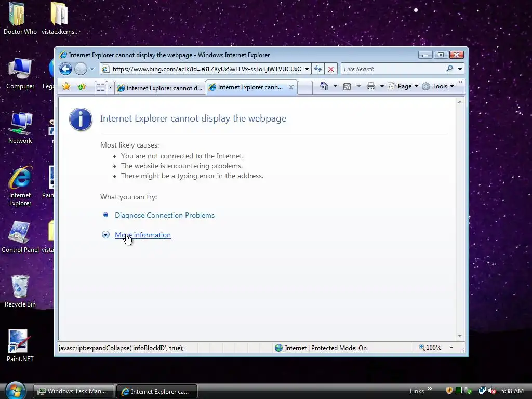Click the Forward navigation button
Screen dimensions: 532x399
pos(81,69)
